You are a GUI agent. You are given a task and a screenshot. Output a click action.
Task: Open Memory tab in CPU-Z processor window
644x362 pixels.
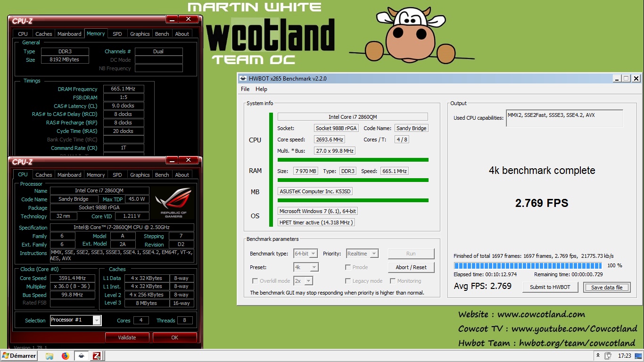96,175
